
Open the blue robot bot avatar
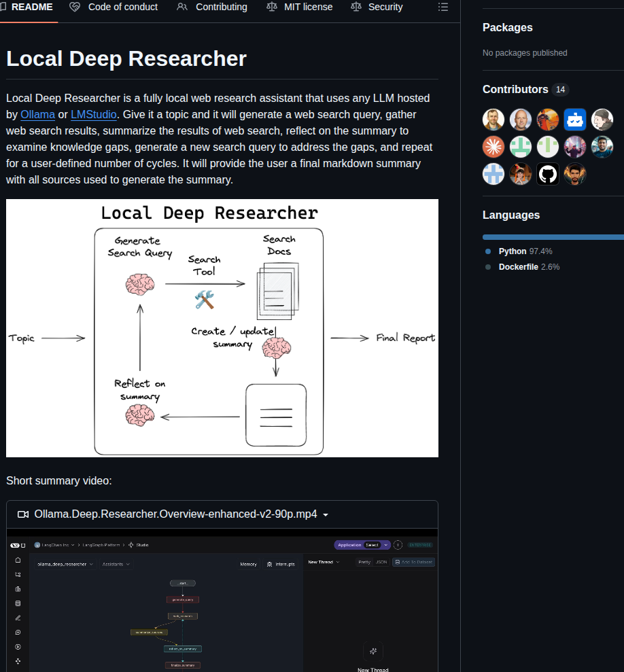574,120
